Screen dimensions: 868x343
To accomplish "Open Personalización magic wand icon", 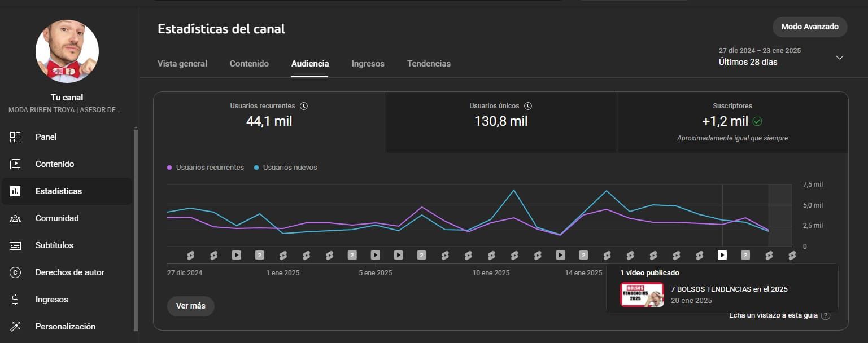I will pyautogui.click(x=15, y=327).
